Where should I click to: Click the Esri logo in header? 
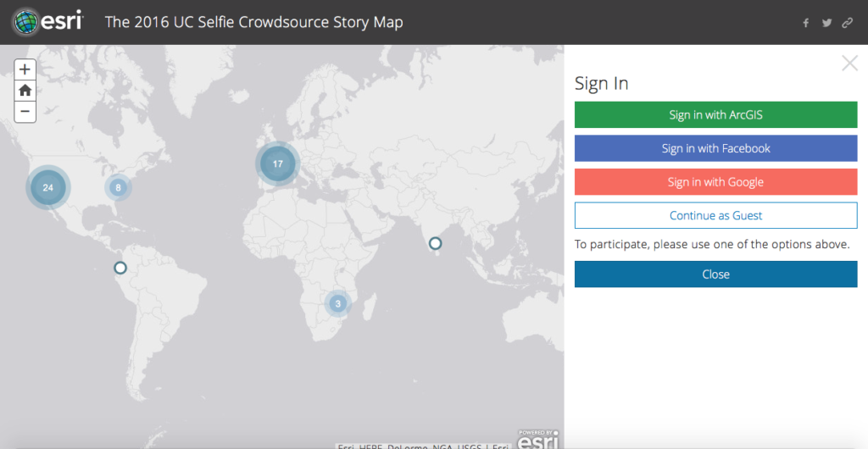47,22
